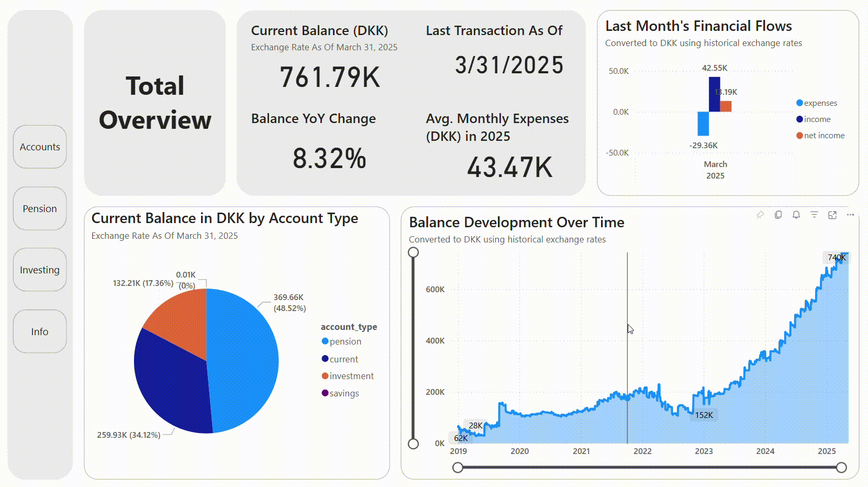Click the Balance Development Over Time title
The image size is (868, 487).
click(x=517, y=223)
